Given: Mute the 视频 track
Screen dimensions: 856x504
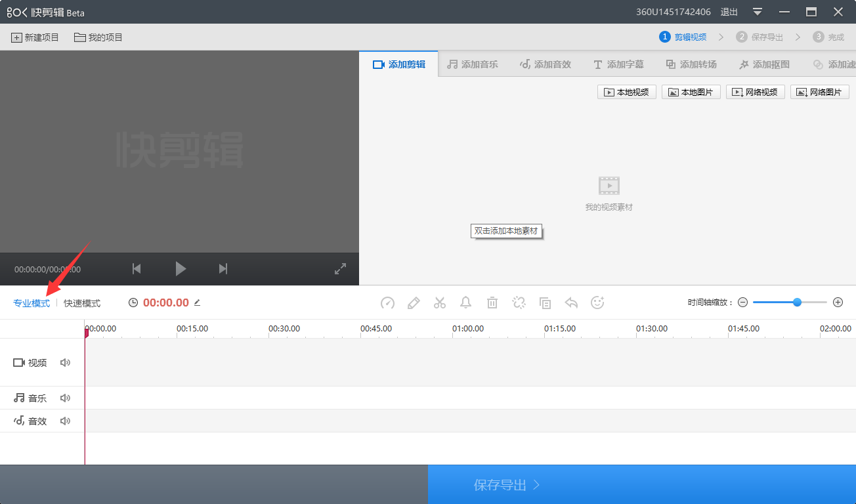Looking at the screenshot, I should coord(65,362).
